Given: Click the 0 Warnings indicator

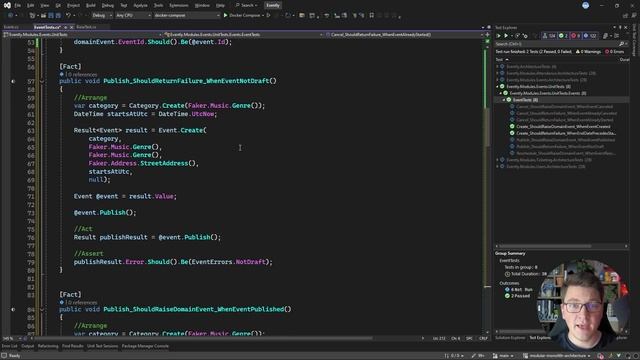Looking at the screenshot, I should [588, 52].
